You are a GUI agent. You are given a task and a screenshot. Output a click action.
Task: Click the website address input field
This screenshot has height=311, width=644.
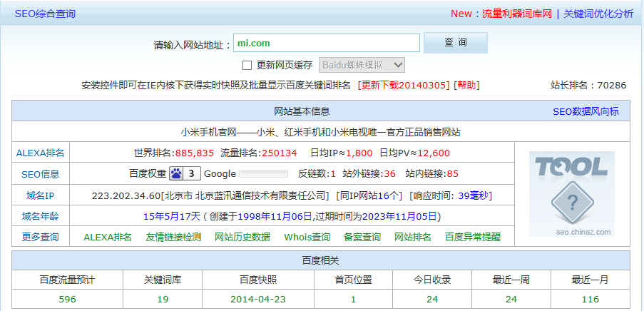[x=326, y=44]
